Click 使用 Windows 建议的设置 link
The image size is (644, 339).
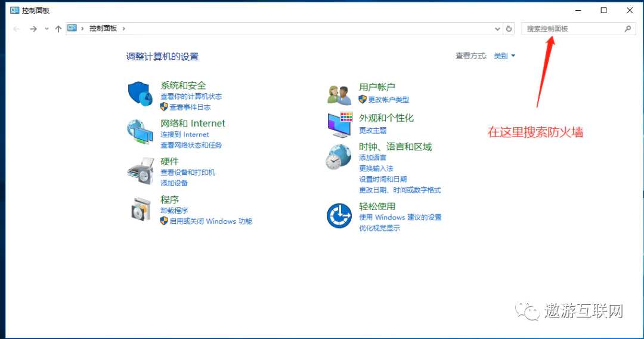click(x=400, y=217)
